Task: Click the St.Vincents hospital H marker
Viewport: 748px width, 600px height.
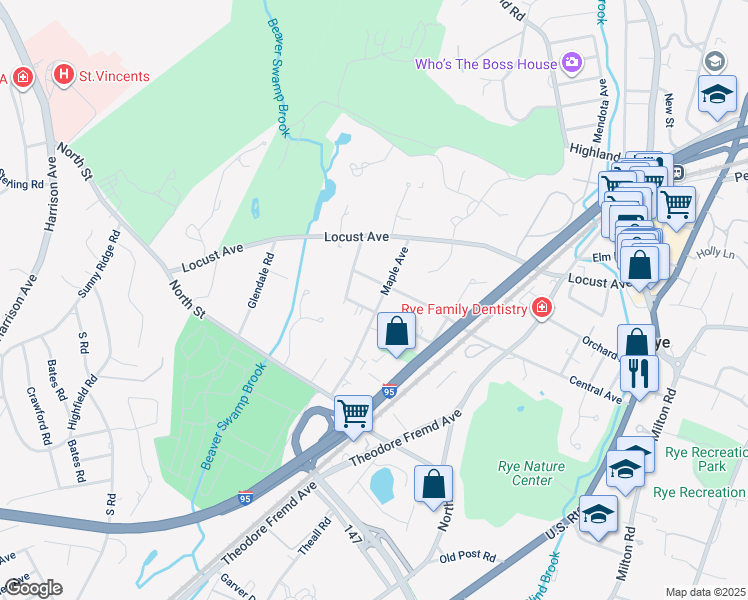Action: [x=63, y=74]
